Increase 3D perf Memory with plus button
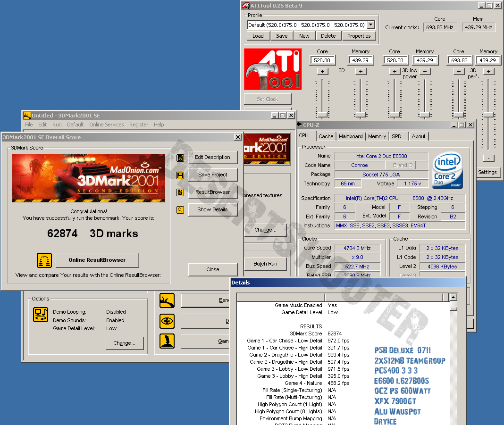 488,71
